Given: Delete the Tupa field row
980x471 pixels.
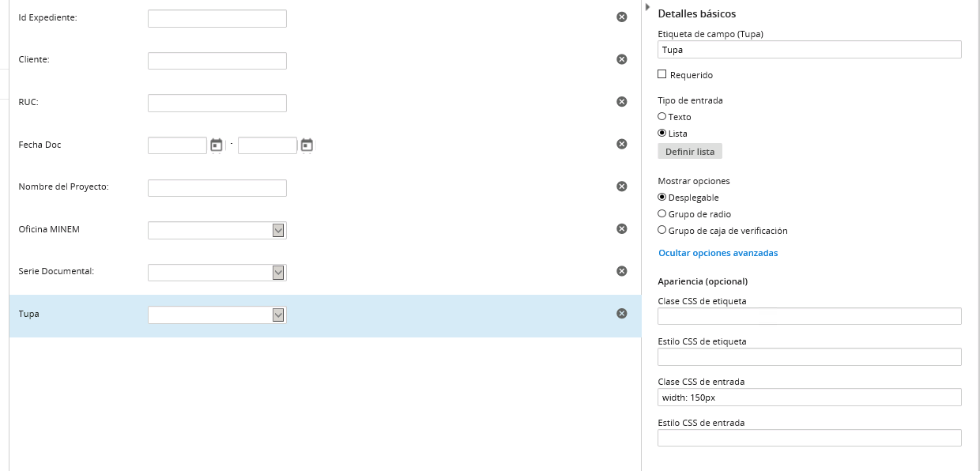Looking at the screenshot, I should tap(622, 313).
